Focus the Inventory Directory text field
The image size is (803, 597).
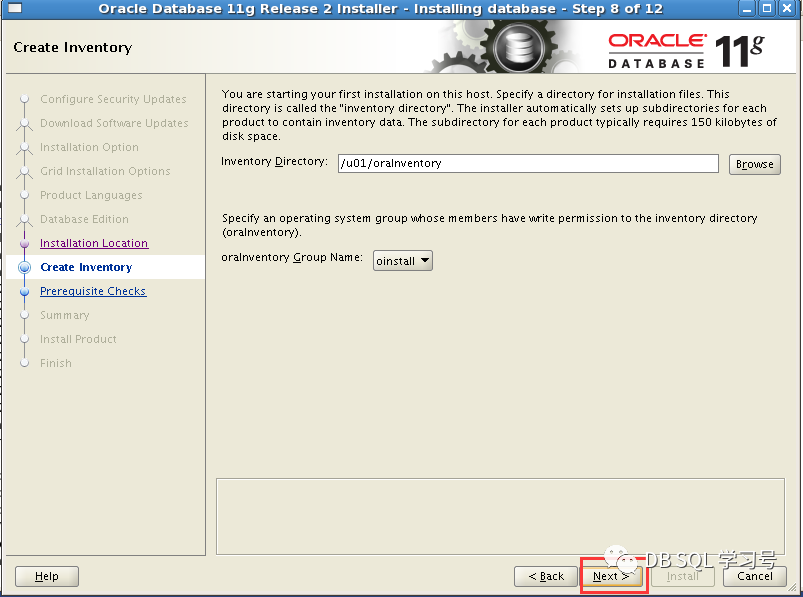point(528,163)
